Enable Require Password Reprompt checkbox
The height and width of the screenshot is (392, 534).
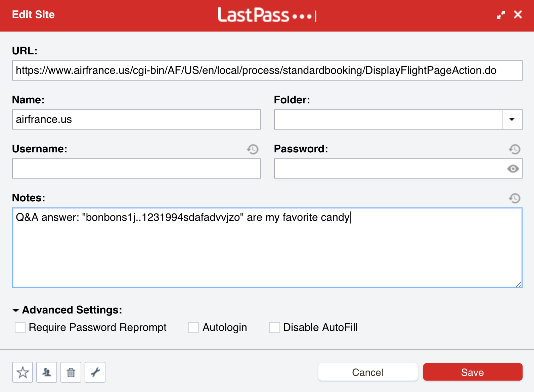point(20,327)
